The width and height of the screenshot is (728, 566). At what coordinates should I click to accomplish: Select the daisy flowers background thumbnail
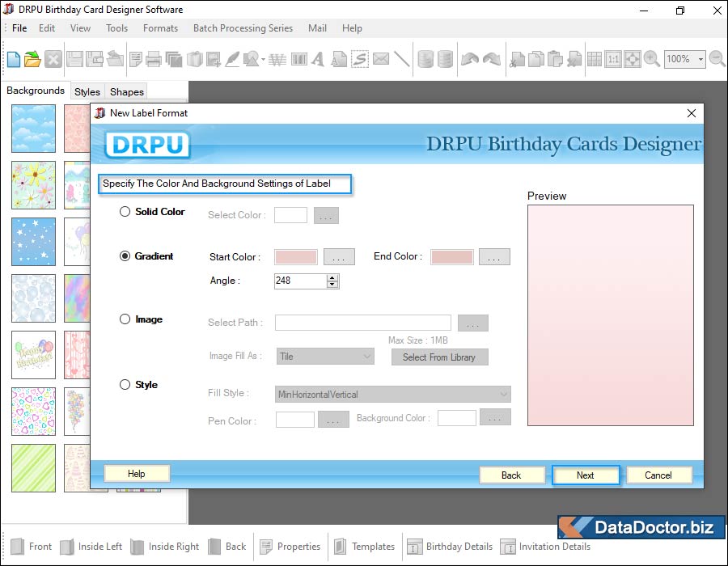point(33,185)
